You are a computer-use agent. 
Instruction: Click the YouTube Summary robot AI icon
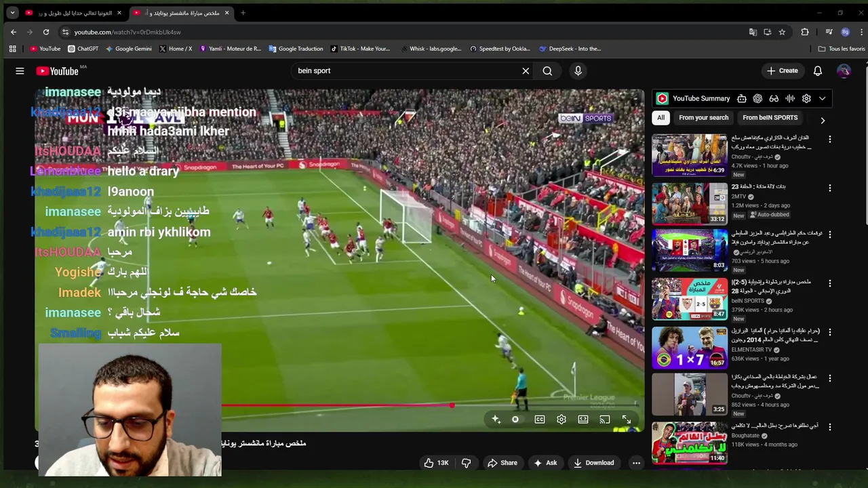click(742, 98)
